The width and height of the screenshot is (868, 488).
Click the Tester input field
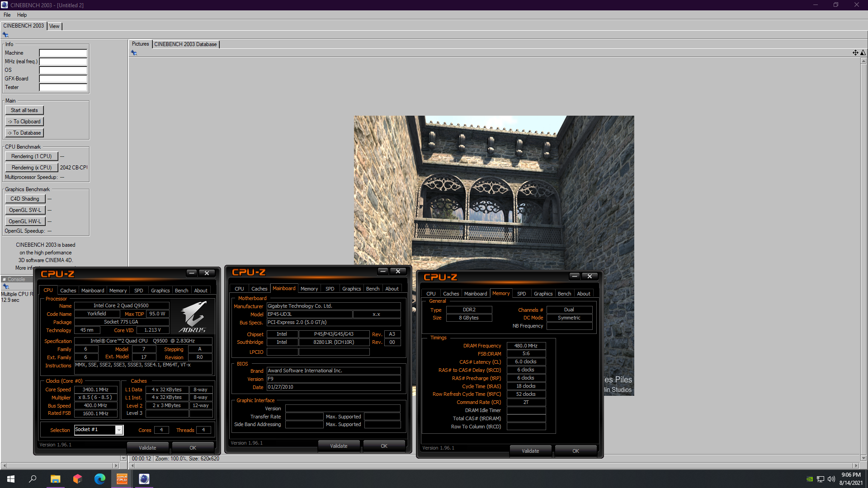pyautogui.click(x=63, y=87)
